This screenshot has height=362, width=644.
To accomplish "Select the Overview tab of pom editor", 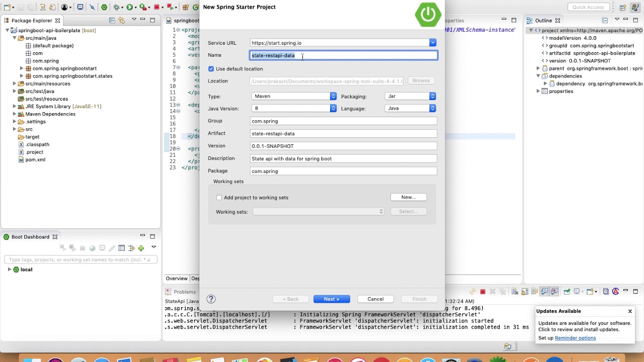I will tap(177, 279).
